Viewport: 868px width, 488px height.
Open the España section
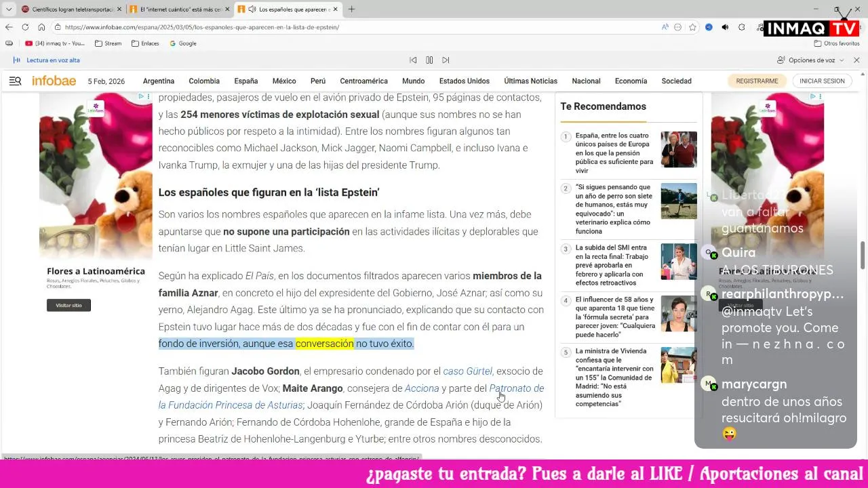pyautogui.click(x=246, y=81)
